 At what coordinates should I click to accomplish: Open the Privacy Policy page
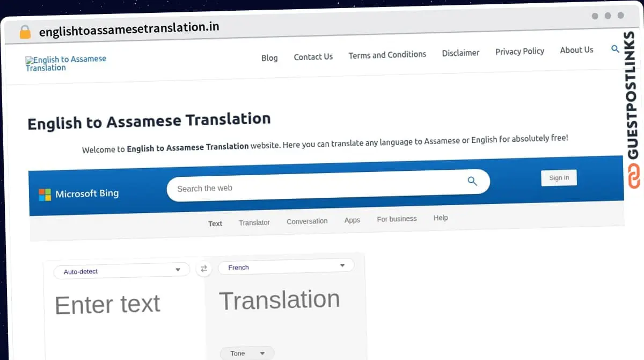(x=519, y=51)
